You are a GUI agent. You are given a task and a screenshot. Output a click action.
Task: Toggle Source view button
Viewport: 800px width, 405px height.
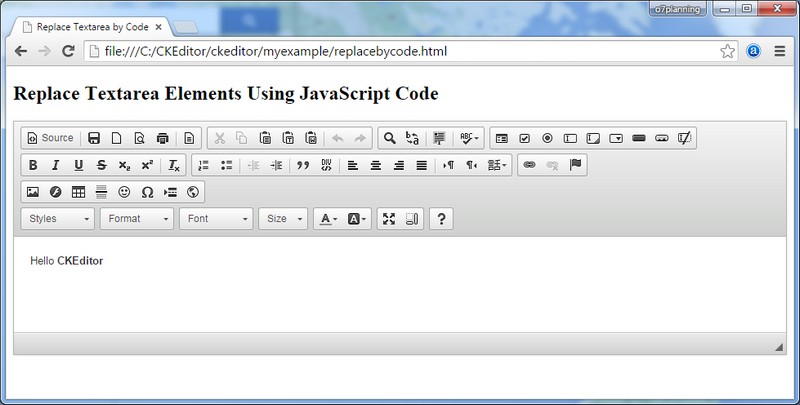tap(50, 138)
